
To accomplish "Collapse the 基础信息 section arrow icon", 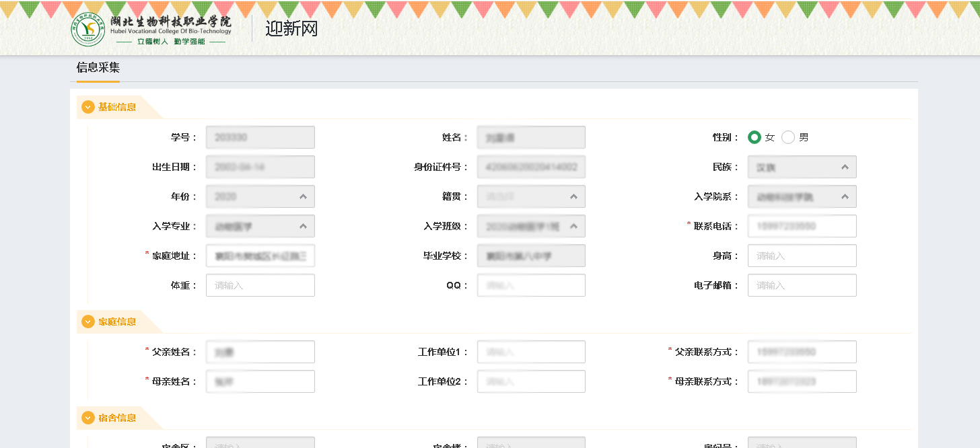I will pos(88,107).
